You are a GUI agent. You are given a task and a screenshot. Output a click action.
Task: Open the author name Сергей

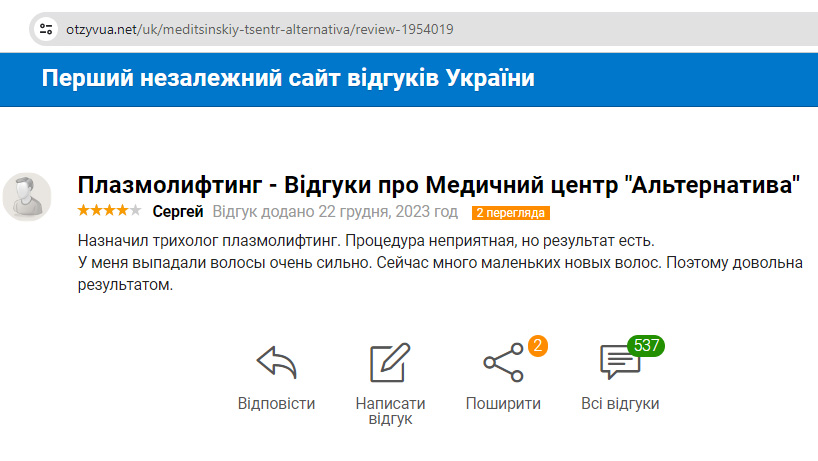[x=178, y=212]
